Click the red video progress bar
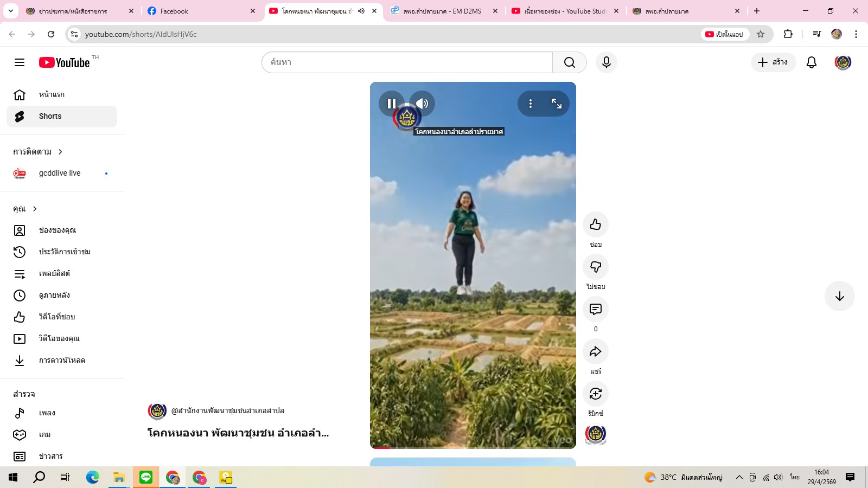This screenshot has height=488, width=868. tap(381, 448)
